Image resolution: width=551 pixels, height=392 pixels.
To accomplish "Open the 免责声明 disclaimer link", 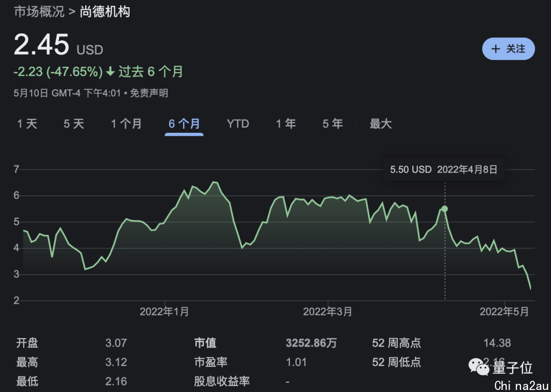I will pyautogui.click(x=149, y=93).
